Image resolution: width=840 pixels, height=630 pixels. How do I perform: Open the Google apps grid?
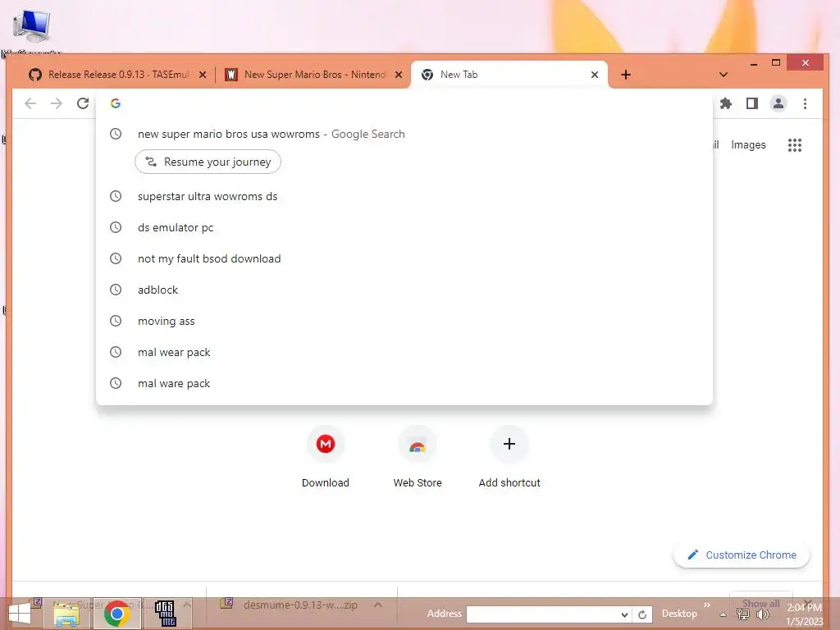point(795,144)
